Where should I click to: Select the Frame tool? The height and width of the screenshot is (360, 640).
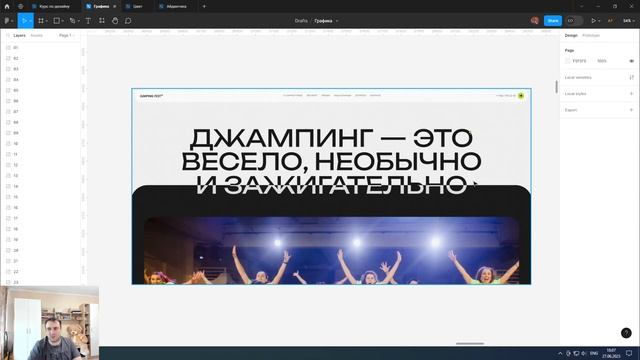pyautogui.click(x=41, y=20)
